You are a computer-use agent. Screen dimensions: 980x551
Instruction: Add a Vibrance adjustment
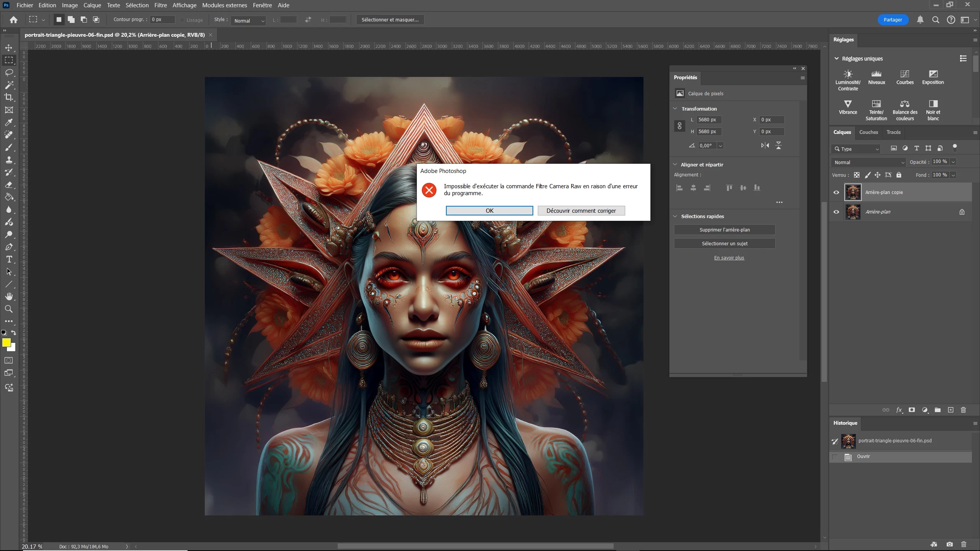(848, 104)
